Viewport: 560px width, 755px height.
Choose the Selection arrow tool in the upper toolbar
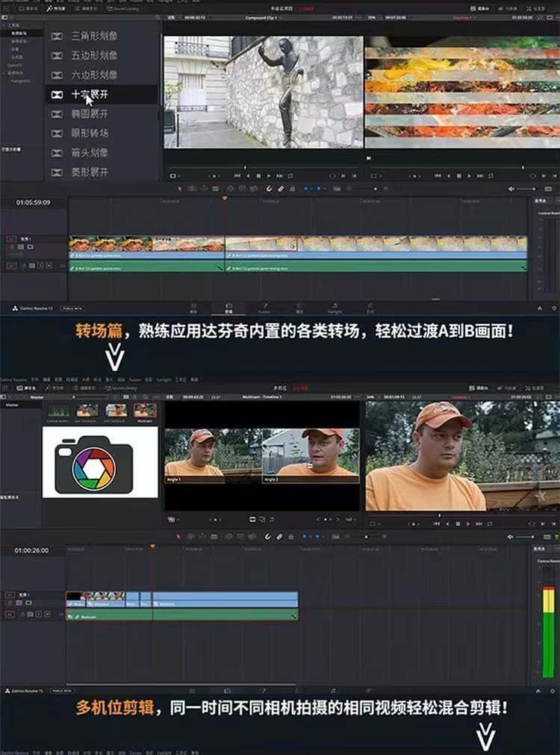point(180,189)
